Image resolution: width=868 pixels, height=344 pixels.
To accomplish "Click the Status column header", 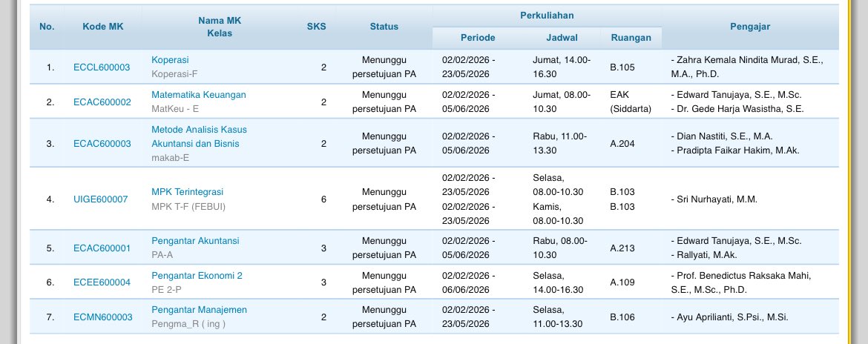I will pos(384,27).
